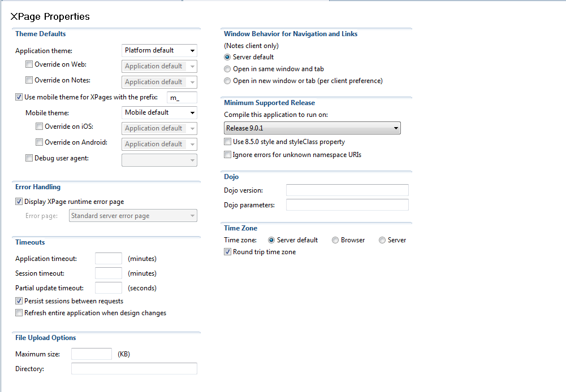This screenshot has width=566, height=392.
Task: Toggle Persist sessions between requests
Action: click(19, 301)
